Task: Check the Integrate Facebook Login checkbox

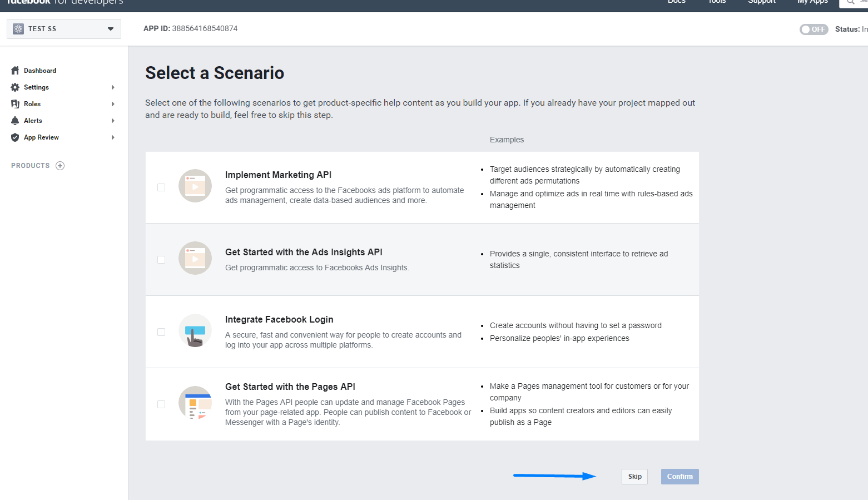Action: tap(161, 332)
